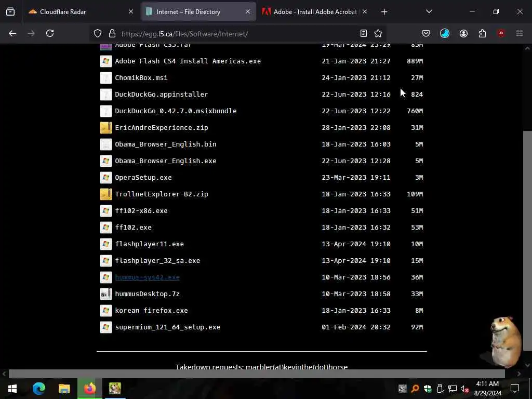Open DuckDuckGo_0.42.7.0.msixbundle link
Image resolution: width=532 pixels, height=399 pixels.
176,111
